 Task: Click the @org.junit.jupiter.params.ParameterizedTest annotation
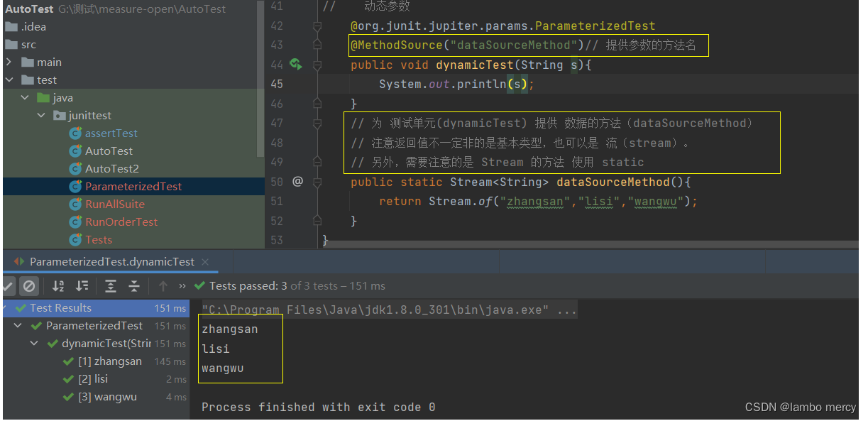[503, 26]
